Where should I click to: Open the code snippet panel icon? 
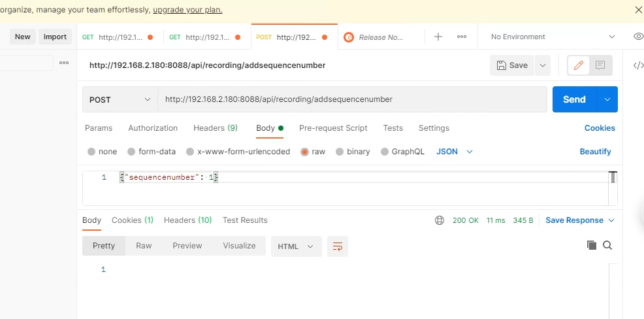pyautogui.click(x=638, y=65)
